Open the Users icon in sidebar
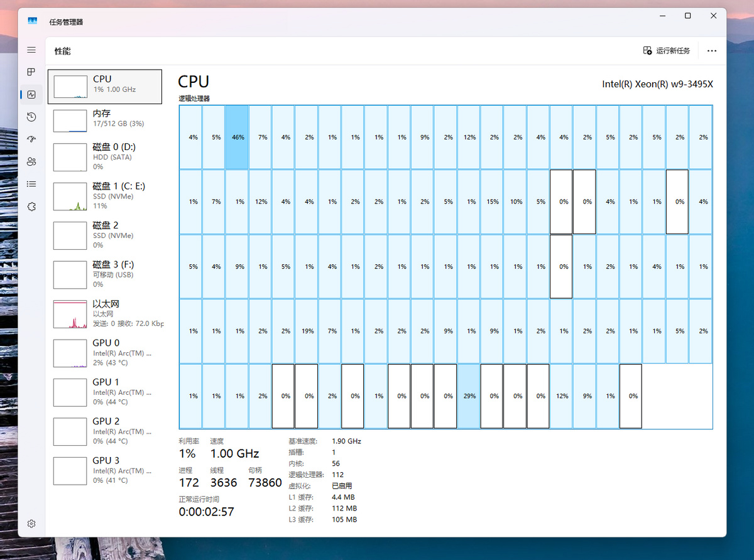The image size is (754, 560). tap(31, 161)
